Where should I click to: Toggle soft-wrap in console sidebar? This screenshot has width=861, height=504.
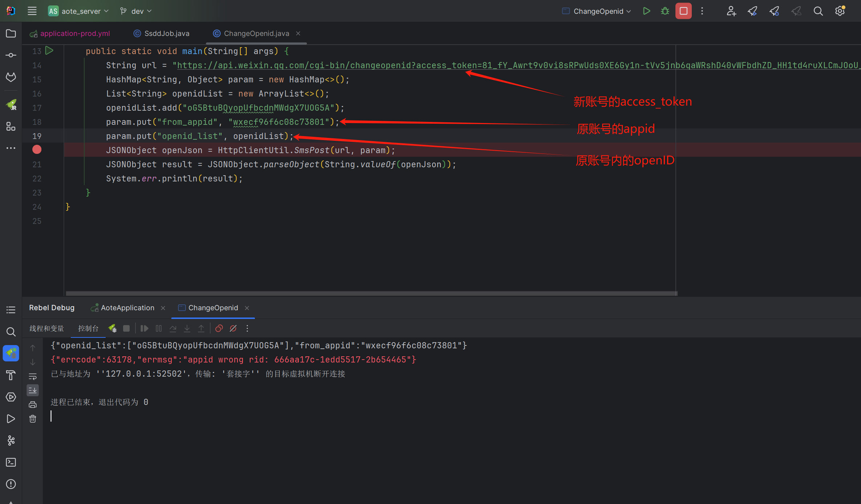tap(33, 376)
